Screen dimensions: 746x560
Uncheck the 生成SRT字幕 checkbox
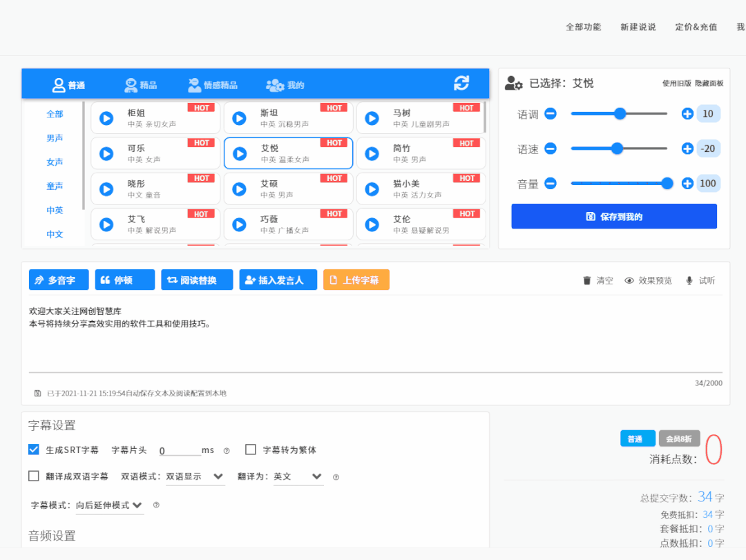tap(33, 449)
